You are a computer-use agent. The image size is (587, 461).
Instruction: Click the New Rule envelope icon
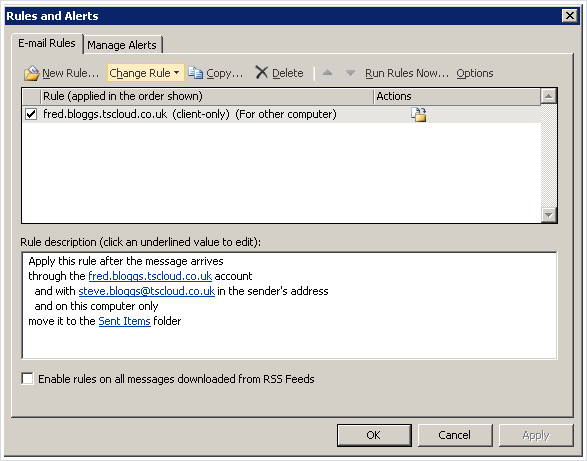coord(31,73)
